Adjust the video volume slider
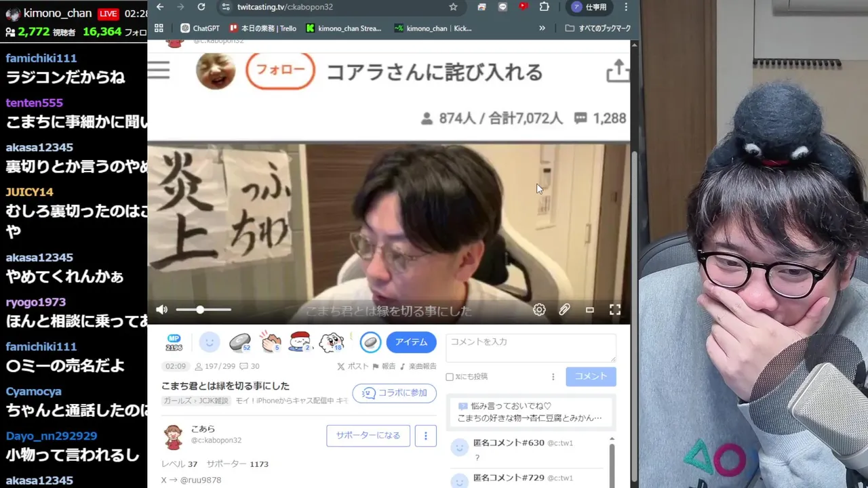 203,310
